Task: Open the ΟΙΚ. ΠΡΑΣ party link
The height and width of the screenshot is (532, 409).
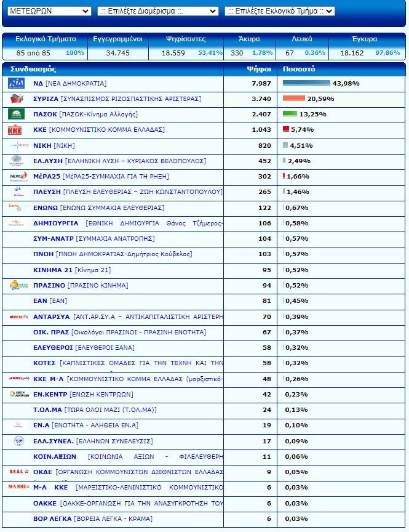Action: (x=119, y=332)
